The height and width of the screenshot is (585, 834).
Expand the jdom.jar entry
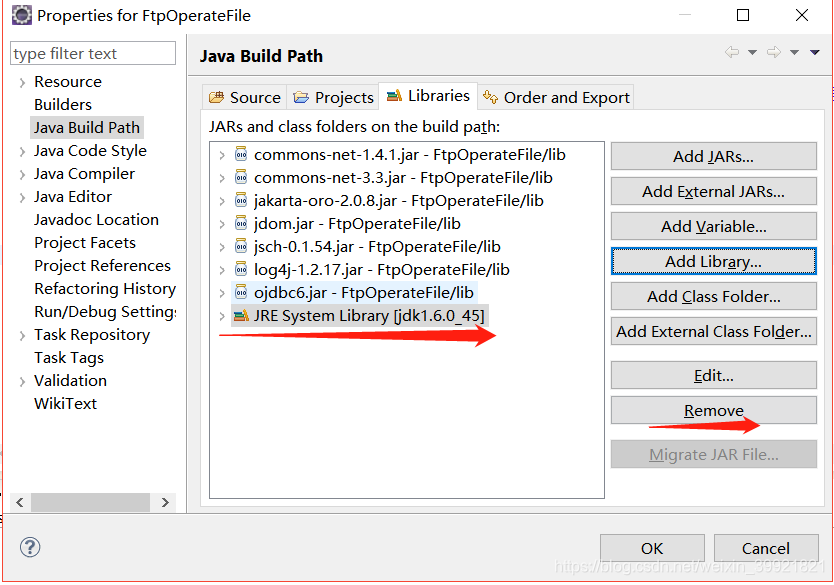[222, 224]
